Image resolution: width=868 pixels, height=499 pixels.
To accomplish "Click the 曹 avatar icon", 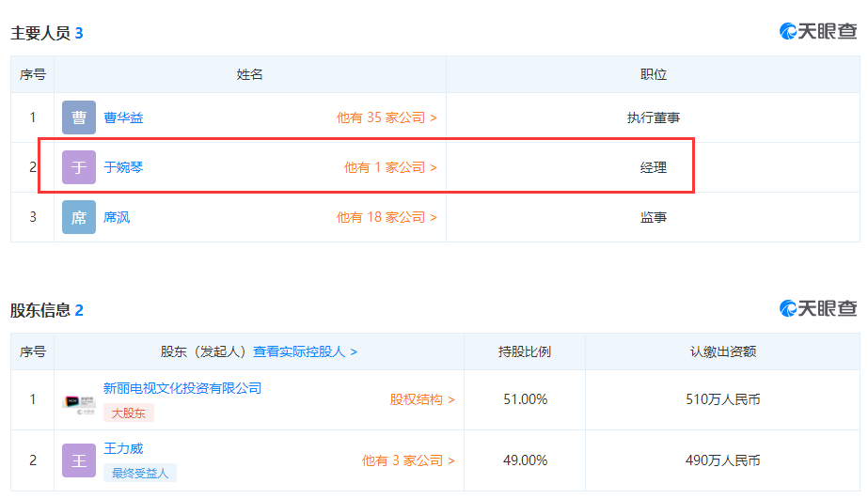I will point(79,117).
